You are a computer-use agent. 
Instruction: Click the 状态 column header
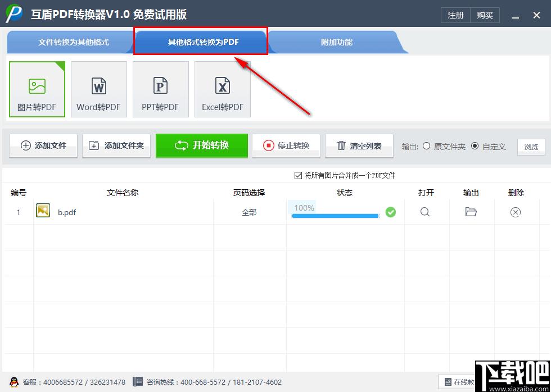345,193
